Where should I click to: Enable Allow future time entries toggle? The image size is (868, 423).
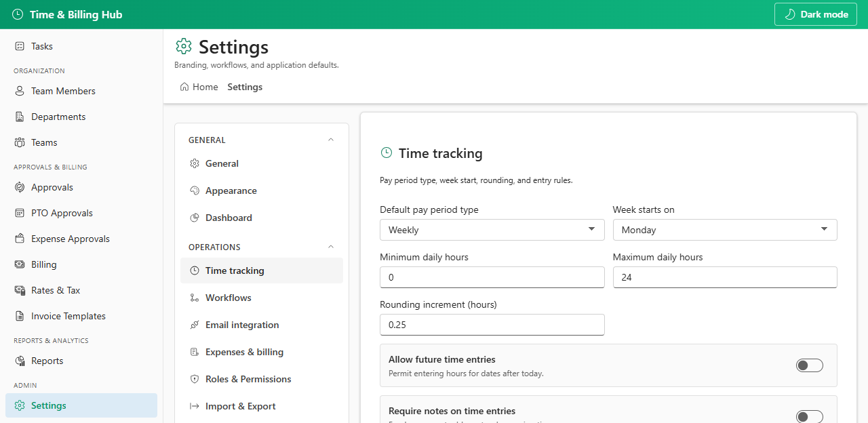pos(810,365)
